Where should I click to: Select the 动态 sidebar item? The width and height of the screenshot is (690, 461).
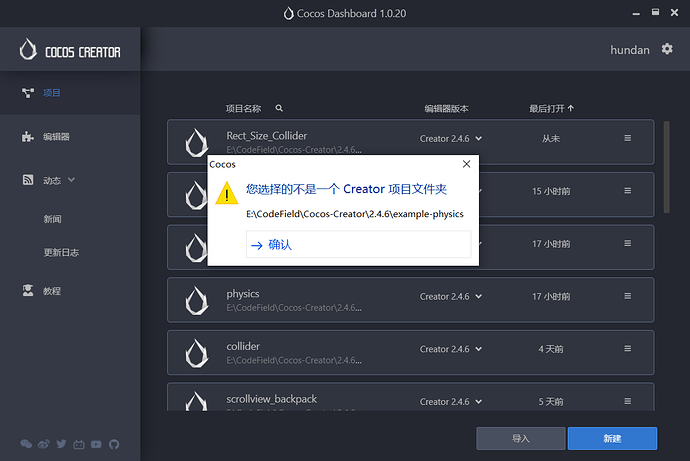tap(52, 180)
